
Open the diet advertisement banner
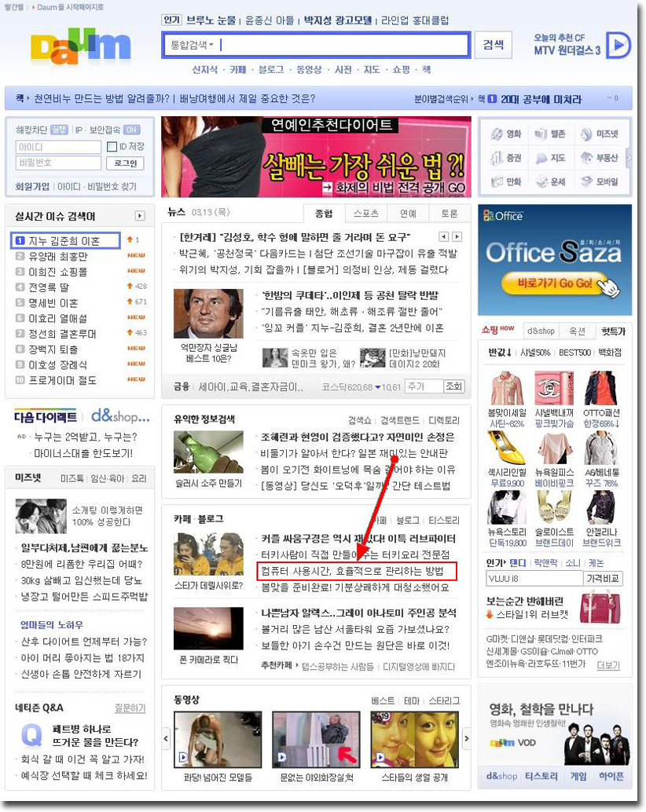316,157
